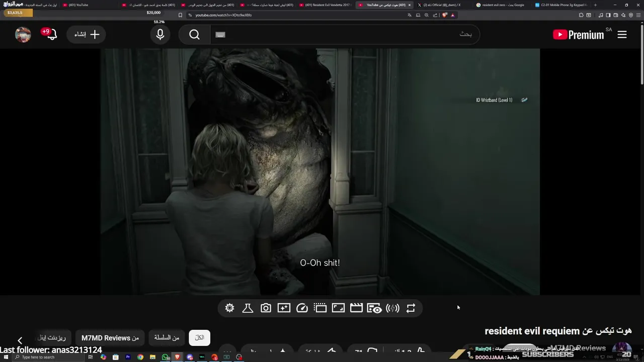Screen dimensions: 644x362
Task: Click the dotted-frame theater mode icon
Action: (320, 308)
